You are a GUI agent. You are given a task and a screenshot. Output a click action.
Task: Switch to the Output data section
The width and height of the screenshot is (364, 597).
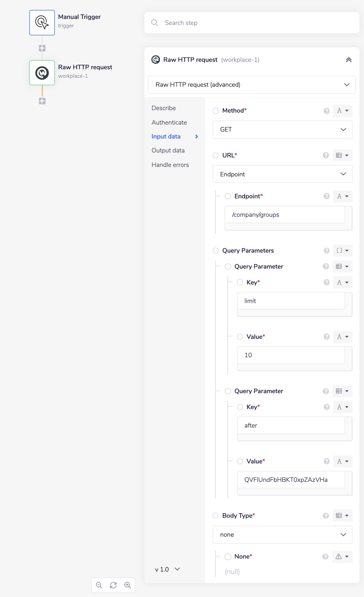pyautogui.click(x=168, y=150)
